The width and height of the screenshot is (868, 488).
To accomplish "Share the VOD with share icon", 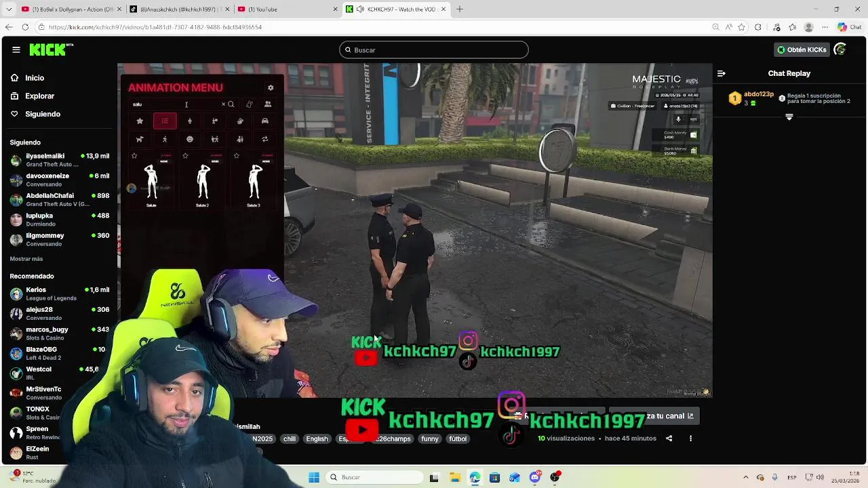I will pyautogui.click(x=669, y=439).
